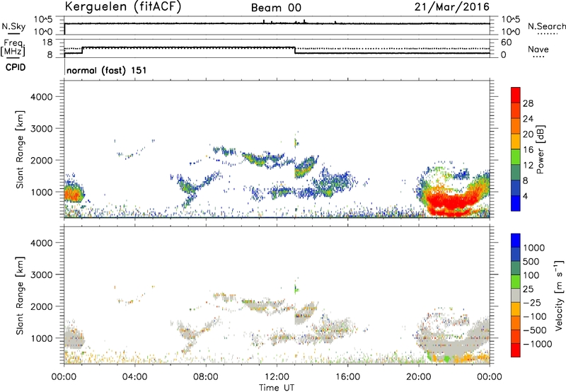Click the 'Time UT' axis title
This screenshot has height=392, width=566.
tap(277, 388)
